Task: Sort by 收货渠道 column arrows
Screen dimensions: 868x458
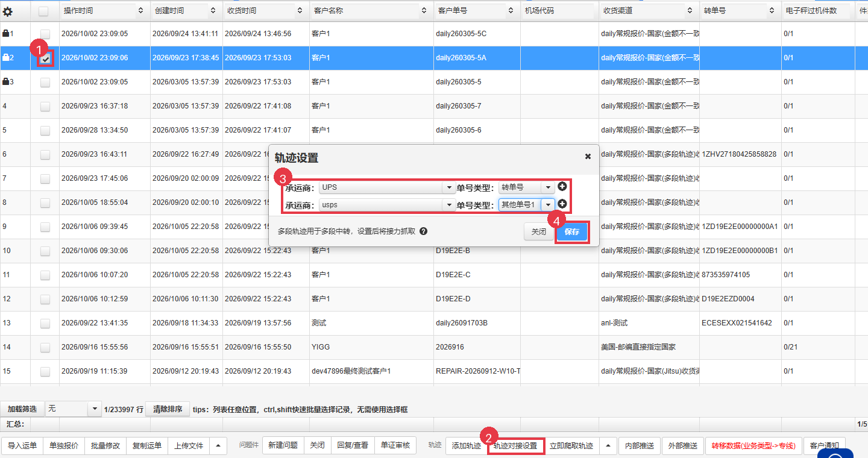Action: click(x=690, y=11)
